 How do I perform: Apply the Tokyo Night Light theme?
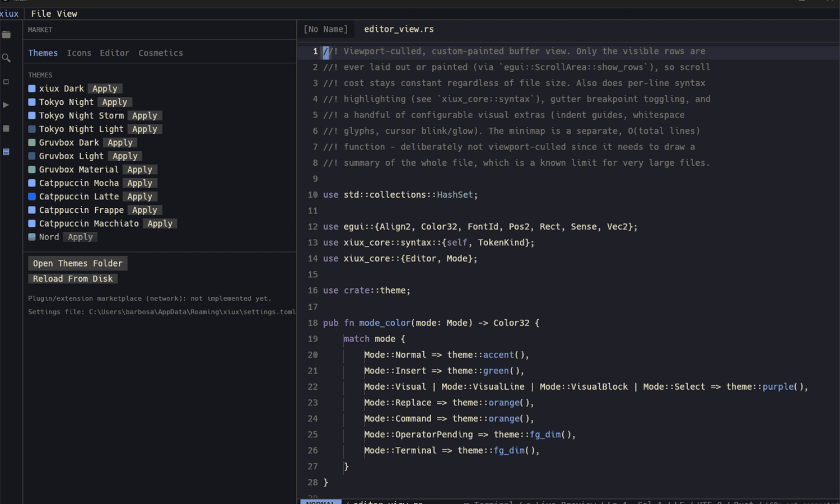145,129
